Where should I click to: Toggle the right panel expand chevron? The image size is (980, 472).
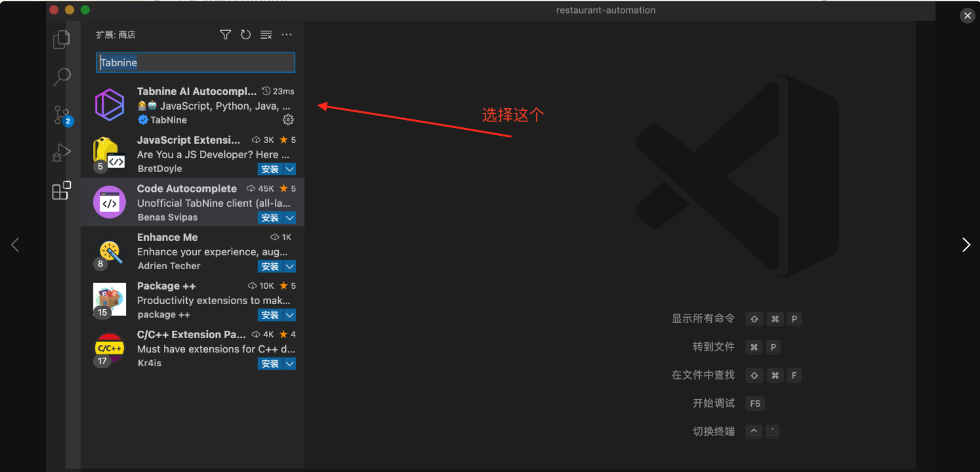(966, 244)
